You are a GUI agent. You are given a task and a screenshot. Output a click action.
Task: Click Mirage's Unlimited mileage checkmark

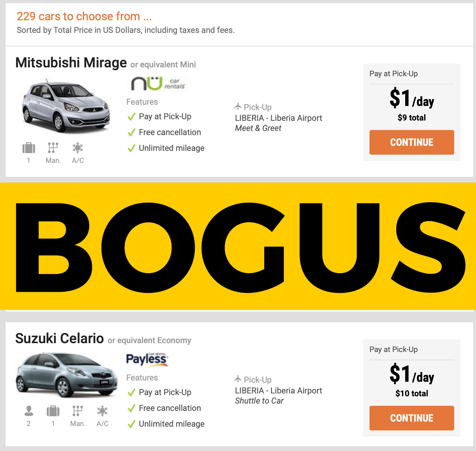point(131,148)
